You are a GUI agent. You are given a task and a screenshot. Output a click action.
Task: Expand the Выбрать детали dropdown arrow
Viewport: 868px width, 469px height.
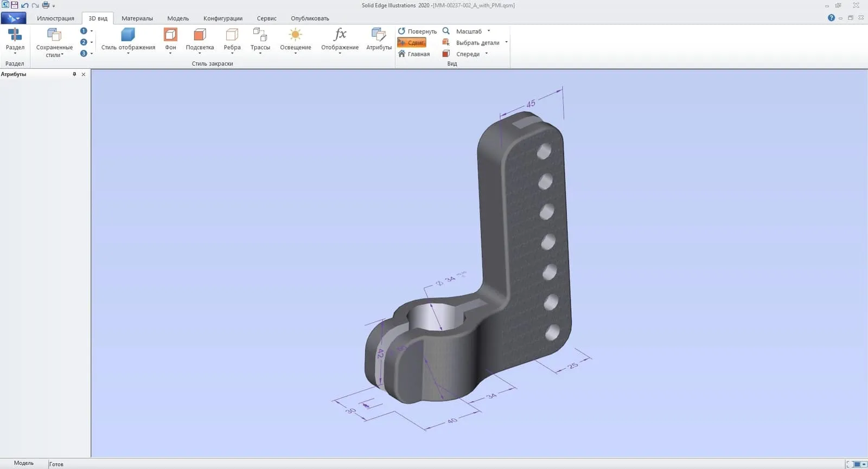pos(506,42)
